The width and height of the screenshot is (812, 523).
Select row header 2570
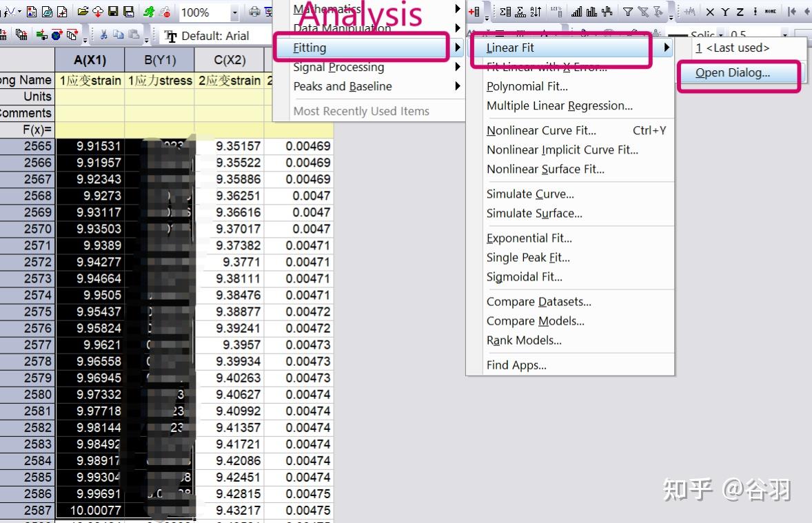pyautogui.click(x=27, y=229)
